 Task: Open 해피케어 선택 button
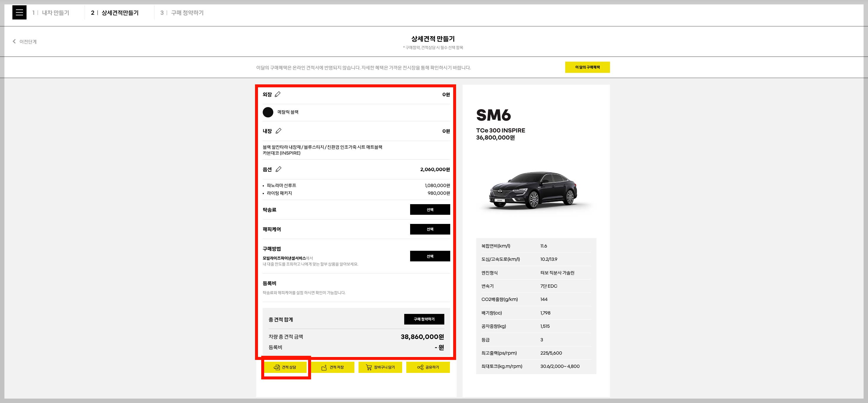pyautogui.click(x=430, y=229)
